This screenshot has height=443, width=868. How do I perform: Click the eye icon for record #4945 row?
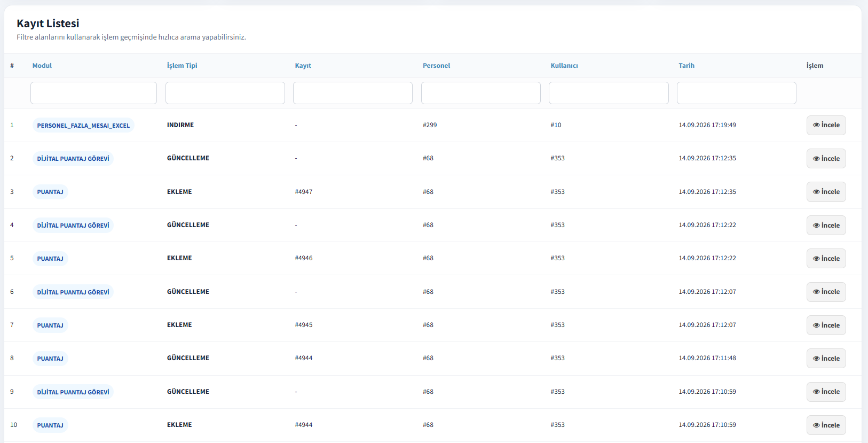point(816,325)
